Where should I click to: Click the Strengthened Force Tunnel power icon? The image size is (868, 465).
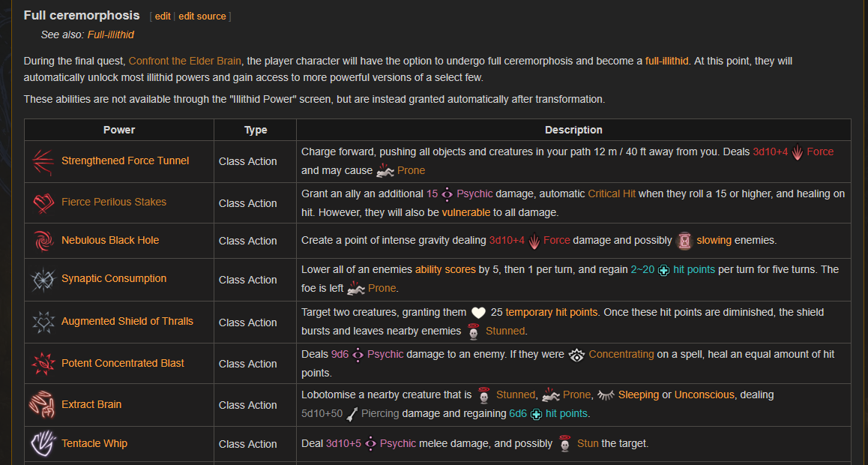click(43, 162)
